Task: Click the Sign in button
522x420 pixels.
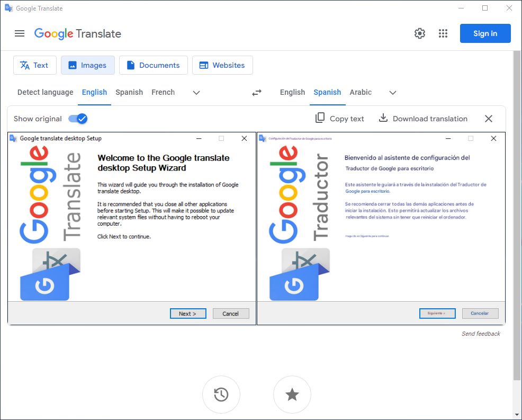Action: pyautogui.click(x=485, y=33)
